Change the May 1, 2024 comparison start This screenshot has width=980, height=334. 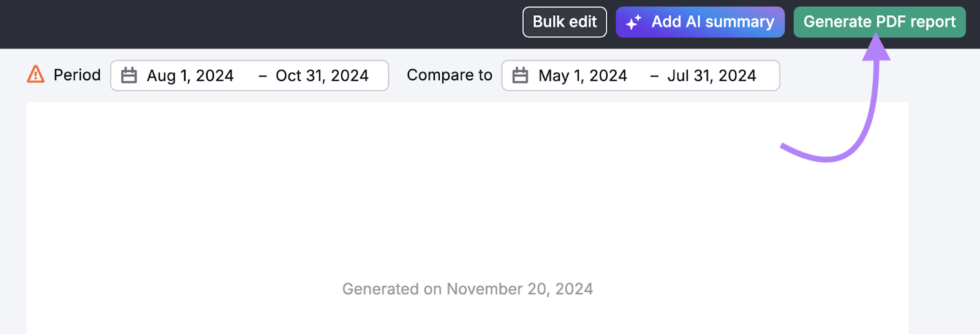[x=582, y=75]
